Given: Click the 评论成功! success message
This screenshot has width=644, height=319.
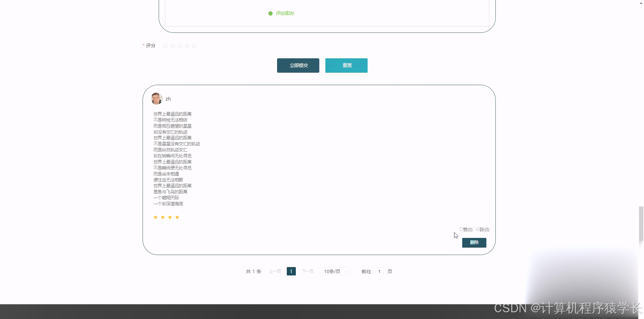Looking at the screenshot, I should [x=281, y=13].
